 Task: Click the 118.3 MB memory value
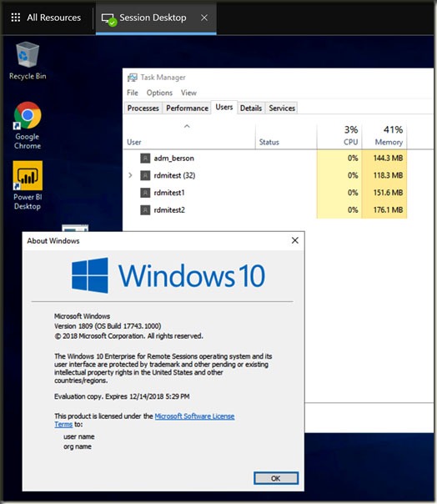(388, 175)
